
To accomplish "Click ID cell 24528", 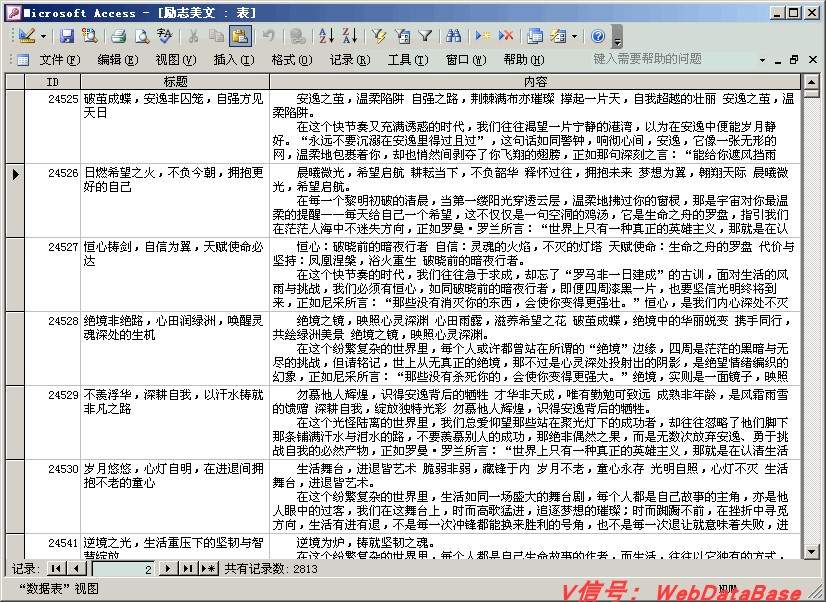I will pyautogui.click(x=53, y=348).
